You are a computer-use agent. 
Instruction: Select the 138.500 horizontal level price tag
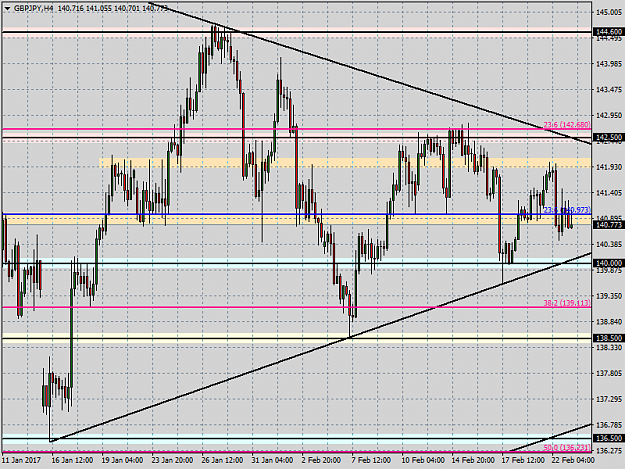click(608, 338)
